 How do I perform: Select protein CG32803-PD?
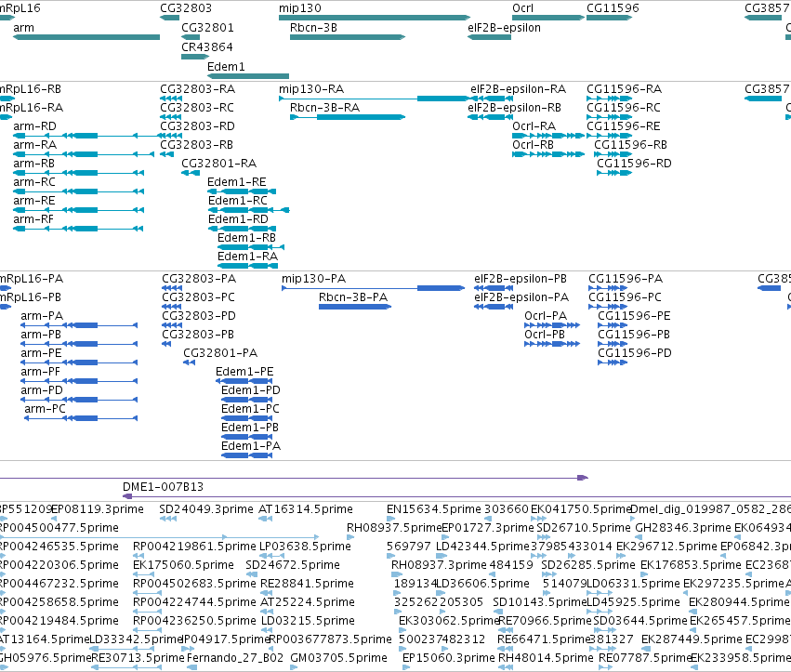[x=172, y=325]
